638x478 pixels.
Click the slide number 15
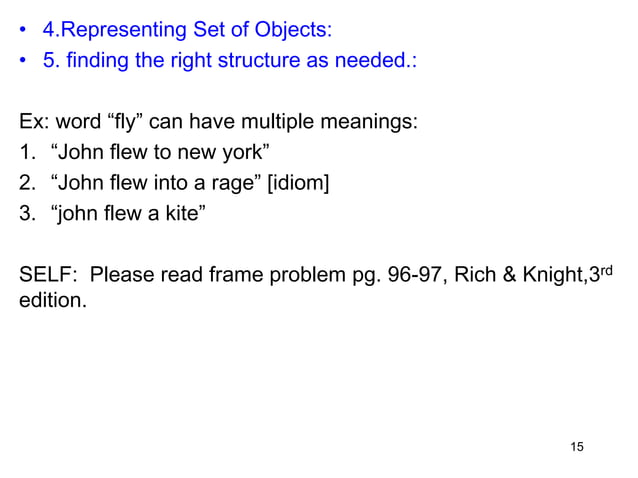point(577,447)
